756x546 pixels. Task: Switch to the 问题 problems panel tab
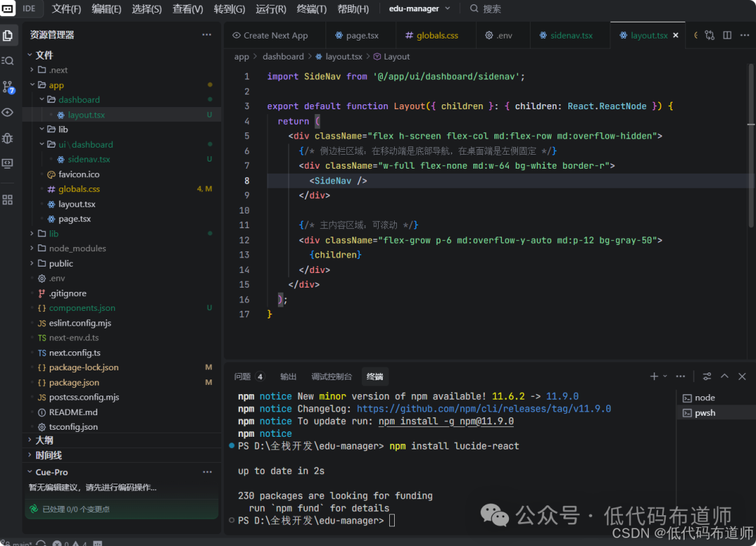242,377
